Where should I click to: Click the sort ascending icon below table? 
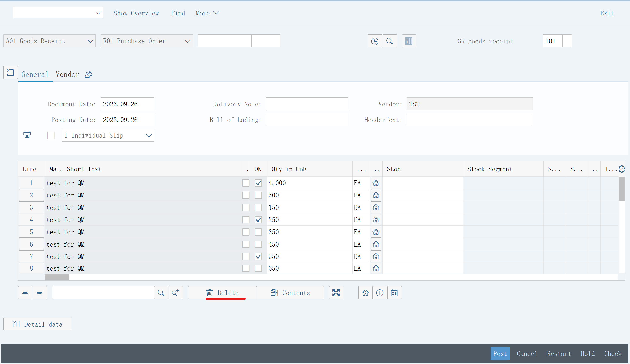point(25,293)
